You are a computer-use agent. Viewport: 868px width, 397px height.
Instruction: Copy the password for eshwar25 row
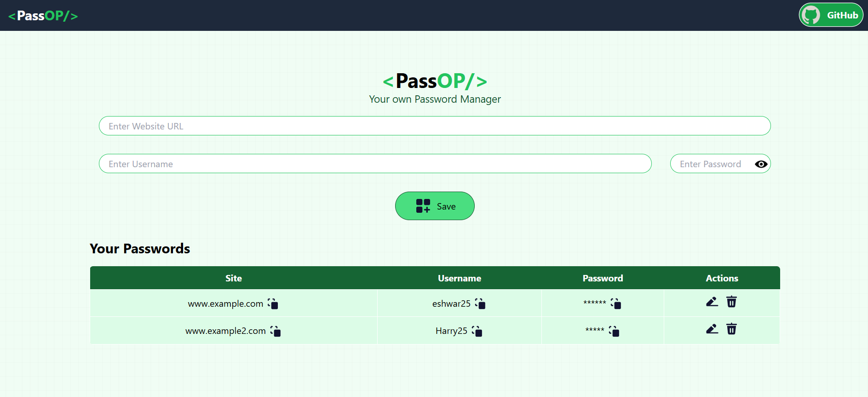[x=616, y=304]
